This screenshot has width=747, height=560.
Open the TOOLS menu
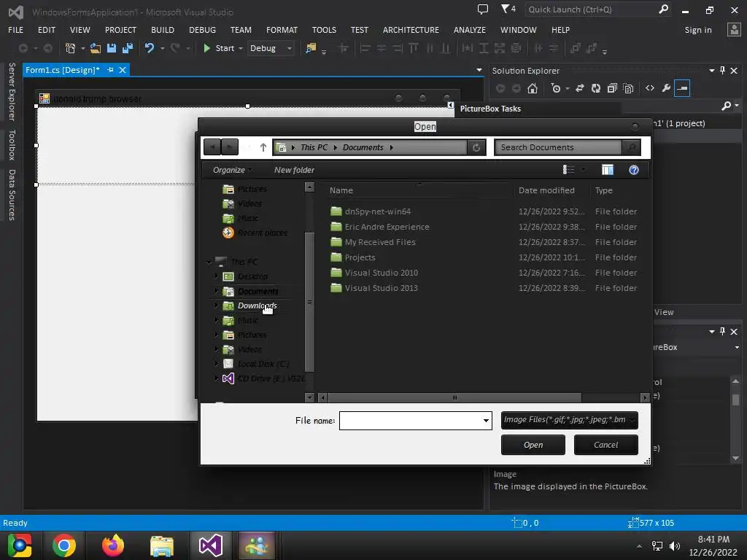click(x=324, y=30)
